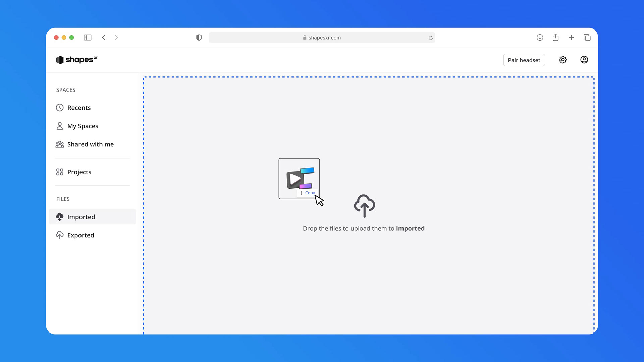Image resolution: width=644 pixels, height=362 pixels.
Task: Click the Shared with me group icon
Action: [60, 144]
